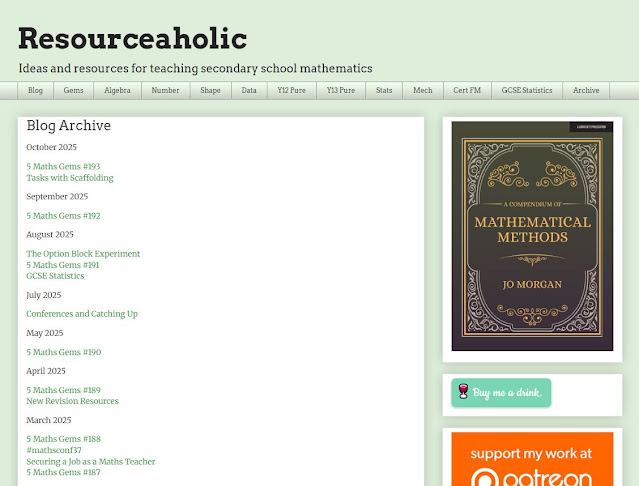Open Tasks with Scaffolding post
This screenshot has height=486, width=639.
coord(70,178)
